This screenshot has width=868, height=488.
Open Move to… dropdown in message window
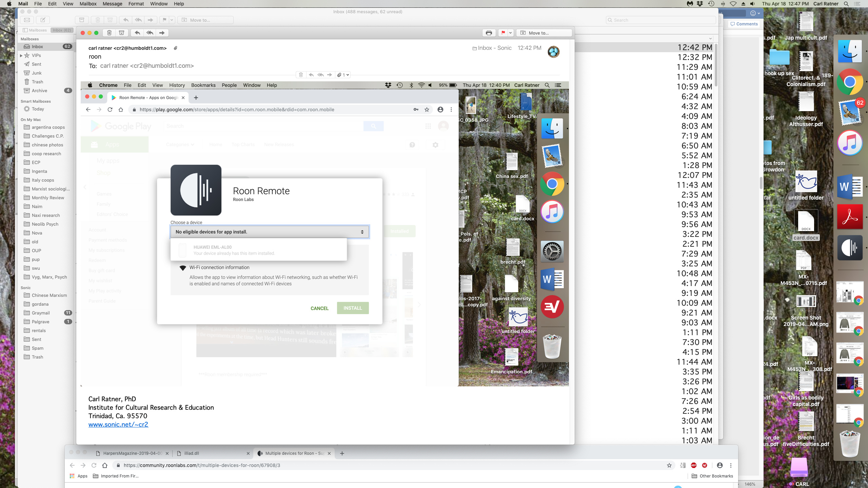(x=544, y=33)
